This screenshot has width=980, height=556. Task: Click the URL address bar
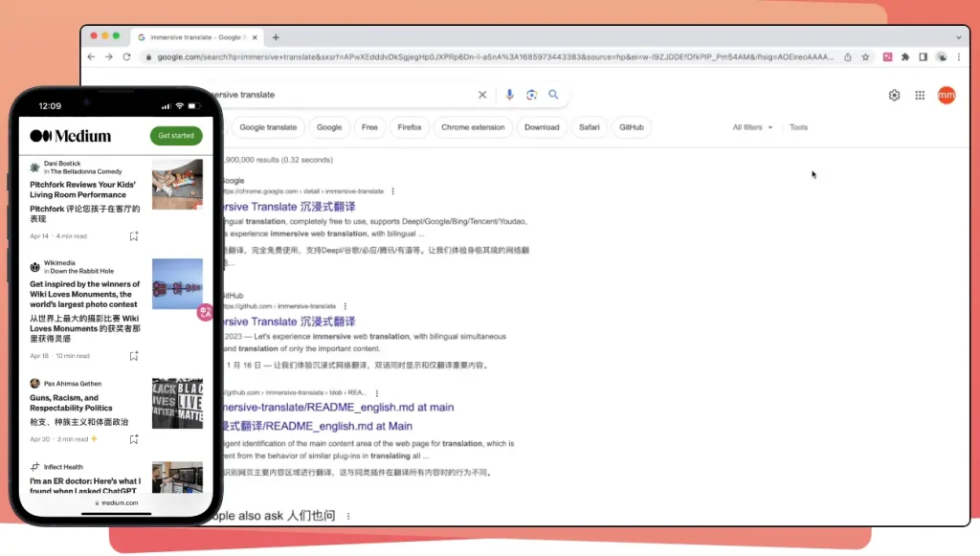495,56
